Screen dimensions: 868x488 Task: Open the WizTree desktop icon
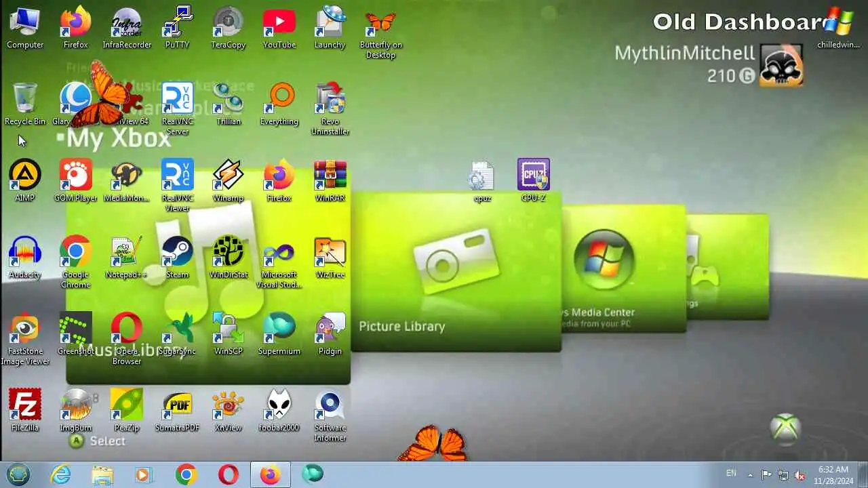330,258
